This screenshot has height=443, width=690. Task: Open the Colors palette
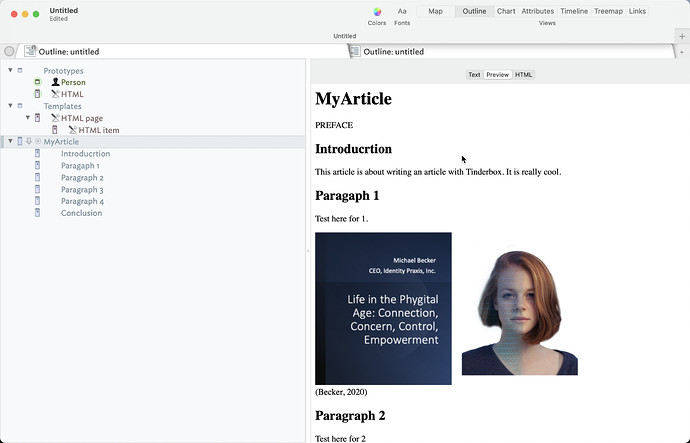(x=377, y=16)
